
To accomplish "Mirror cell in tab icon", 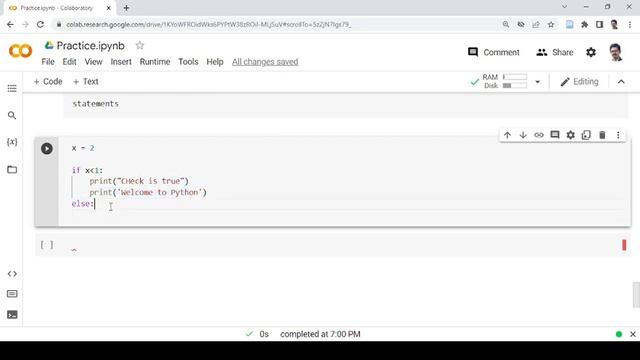I will pos(586,135).
